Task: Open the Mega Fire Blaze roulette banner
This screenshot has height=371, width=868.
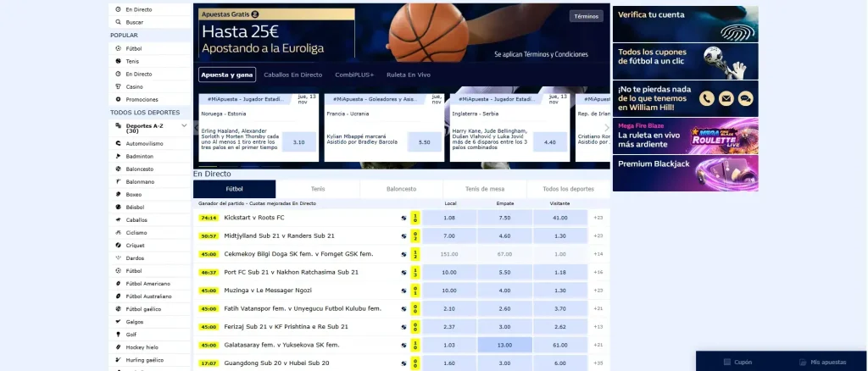Action: [685, 136]
